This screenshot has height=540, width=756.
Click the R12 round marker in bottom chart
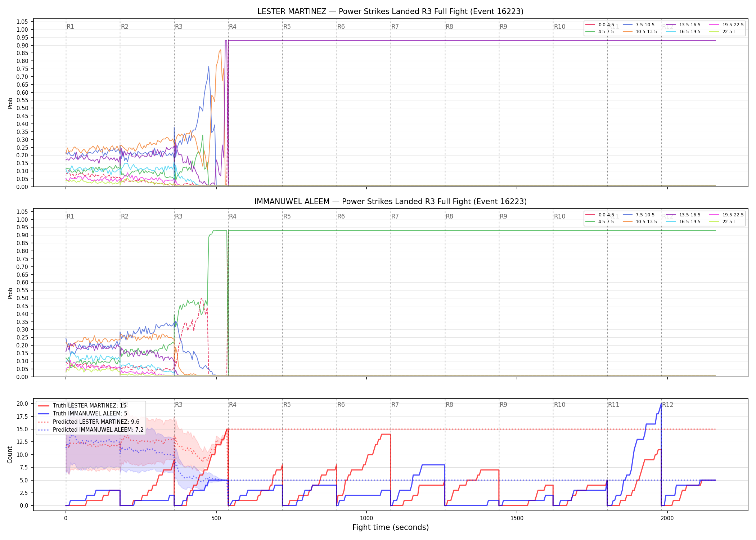668,405
